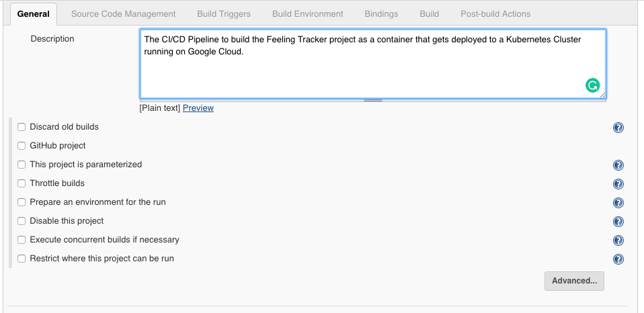Open help for Restrict where project runs
644x313 pixels.
click(618, 259)
